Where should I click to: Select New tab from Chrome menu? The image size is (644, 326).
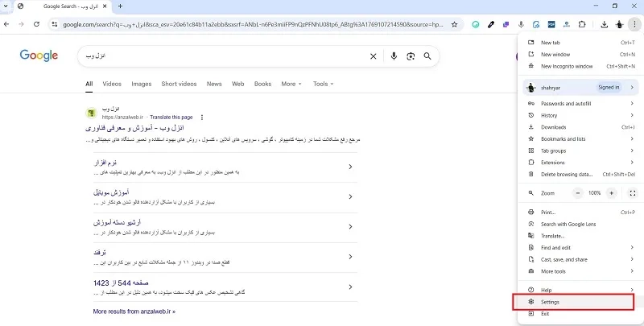click(580, 43)
